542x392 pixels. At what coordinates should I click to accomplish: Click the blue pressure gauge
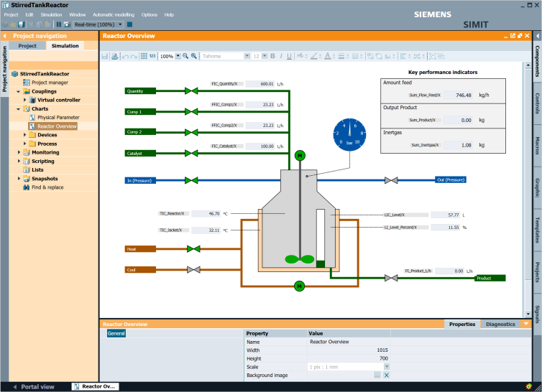(349, 135)
